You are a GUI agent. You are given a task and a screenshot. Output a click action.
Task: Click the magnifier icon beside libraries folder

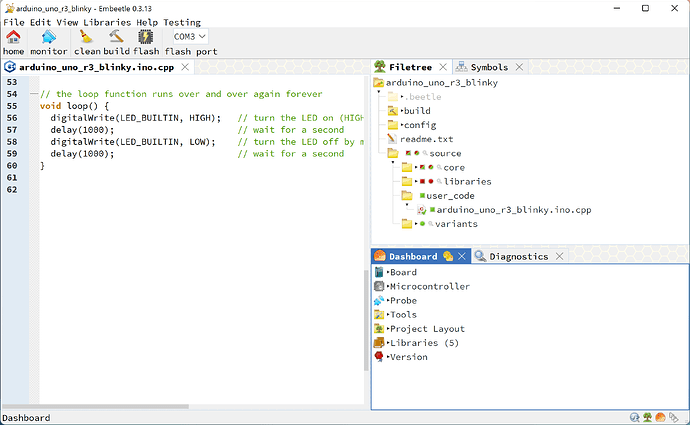pos(439,181)
